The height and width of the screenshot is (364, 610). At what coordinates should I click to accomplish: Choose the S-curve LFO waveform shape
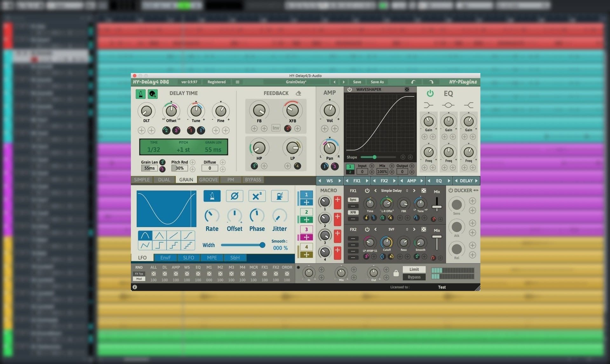(x=188, y=235)
